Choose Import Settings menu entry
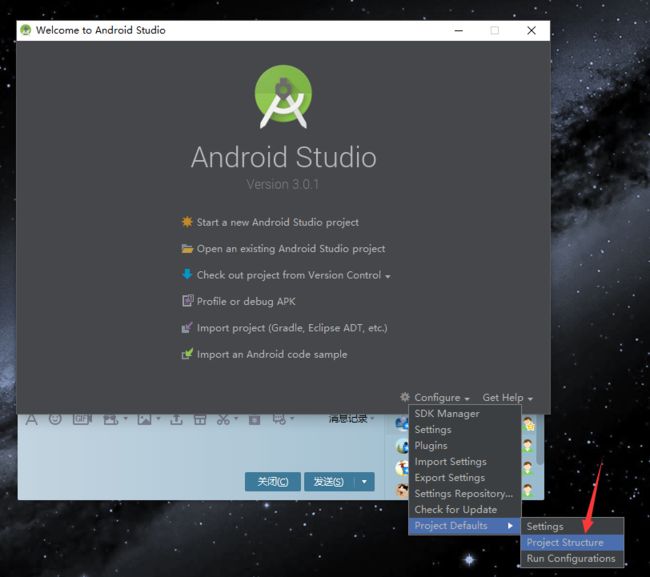Viewport: 650px width, 577px height. 465,461
